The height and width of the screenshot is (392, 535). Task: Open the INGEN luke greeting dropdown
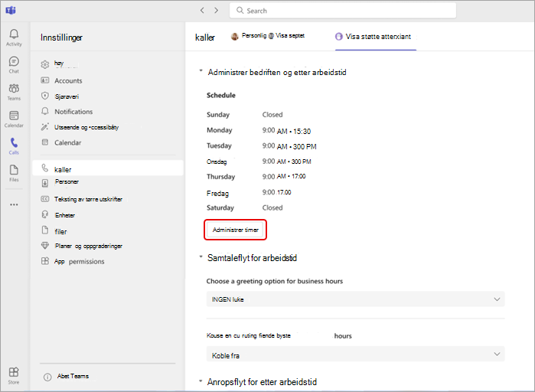(x=355, y=299)
